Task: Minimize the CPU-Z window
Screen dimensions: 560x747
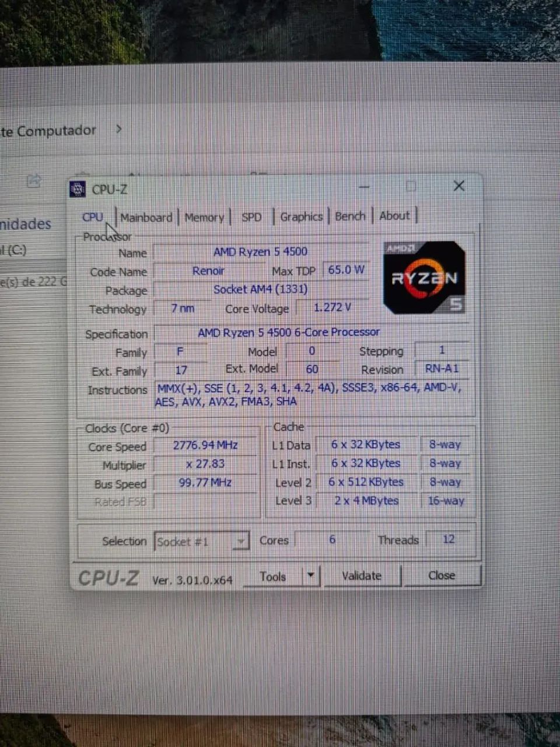Action: tap(364, 187)
